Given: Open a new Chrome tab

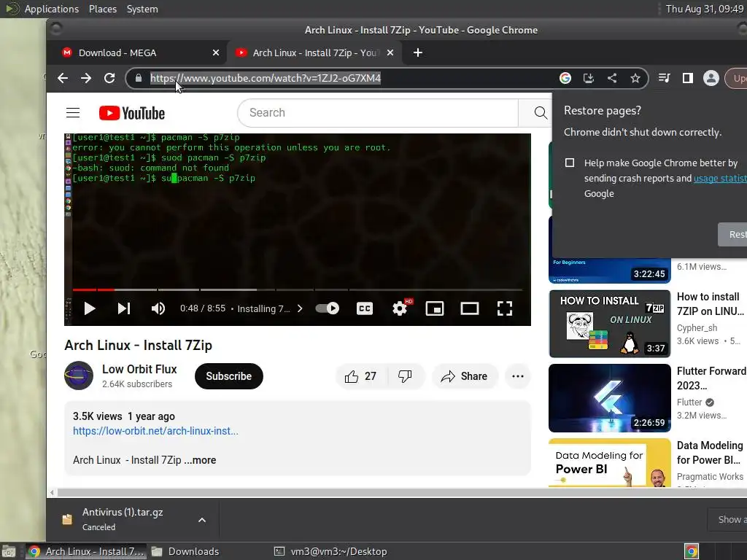Looking at the screenshot, I should [x=418, y=52].
